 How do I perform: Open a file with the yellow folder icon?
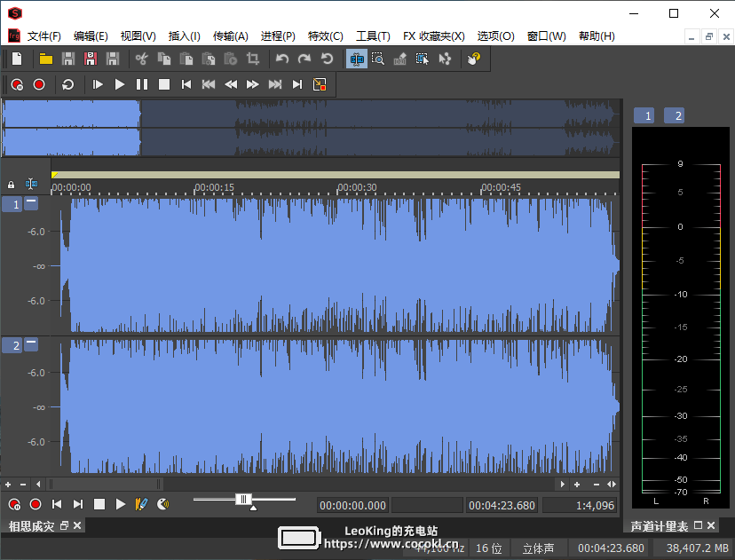[45, 59]
